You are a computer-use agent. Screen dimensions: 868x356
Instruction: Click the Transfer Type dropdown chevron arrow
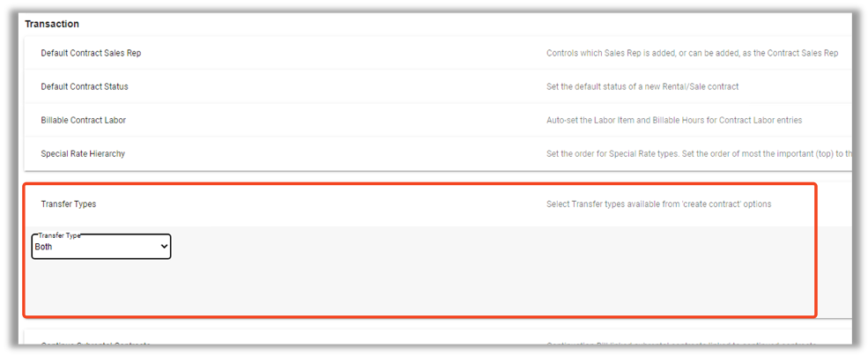coord(164,248)
